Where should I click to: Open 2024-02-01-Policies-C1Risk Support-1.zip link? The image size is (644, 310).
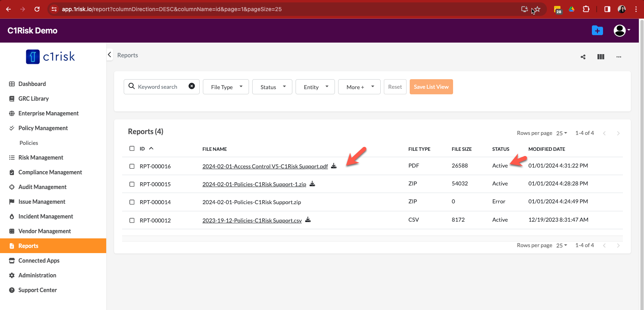click(x=254, y=184)
